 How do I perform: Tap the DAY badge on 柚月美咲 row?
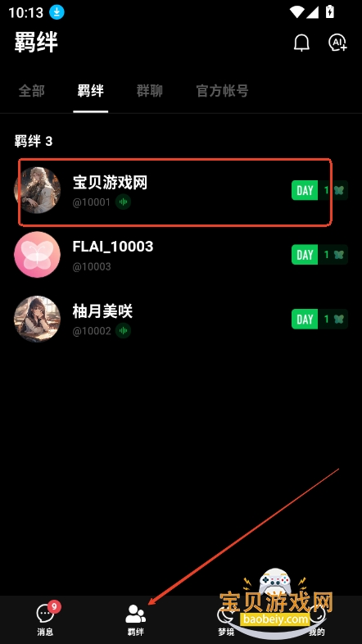click(305, 319)
